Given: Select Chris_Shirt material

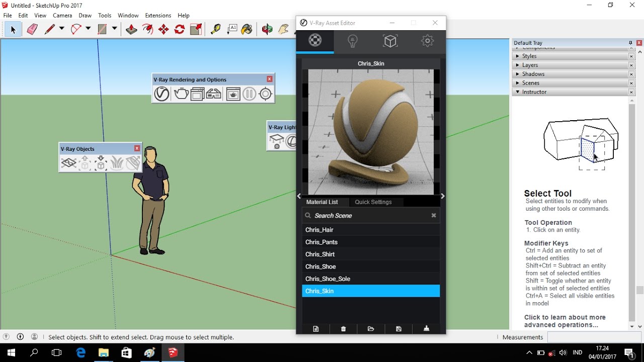Looking at the screenshot, I should coord(371,254).
